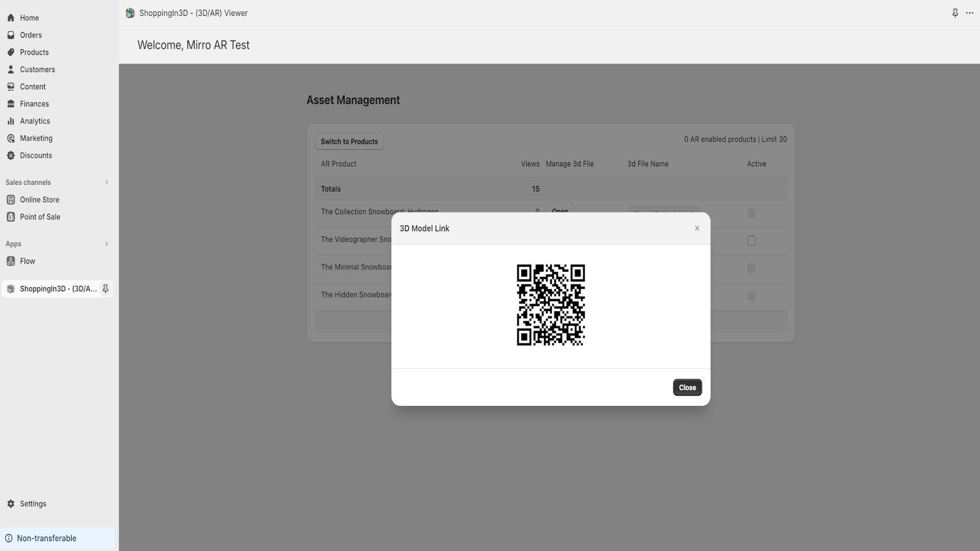Click the Non-transferable label
Viewport: 980px width, 551px height.
(47, 538)
